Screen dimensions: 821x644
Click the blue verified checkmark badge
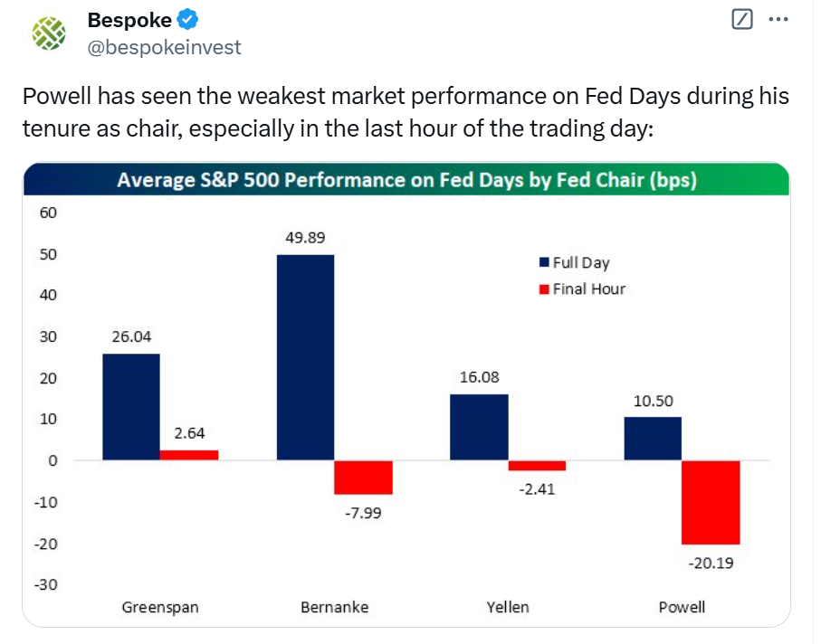click(x=187, y=19)
